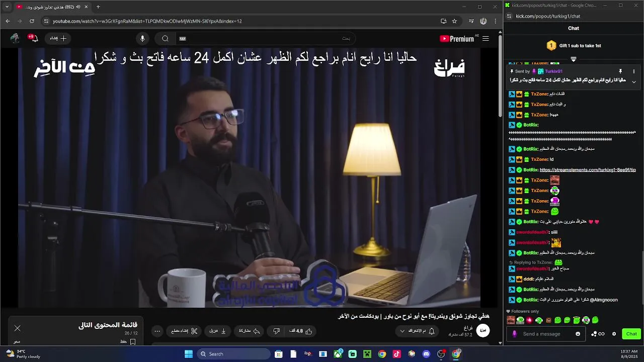
Task: Open TurkixG1 username in pinned message
Action: click(554, 71)
